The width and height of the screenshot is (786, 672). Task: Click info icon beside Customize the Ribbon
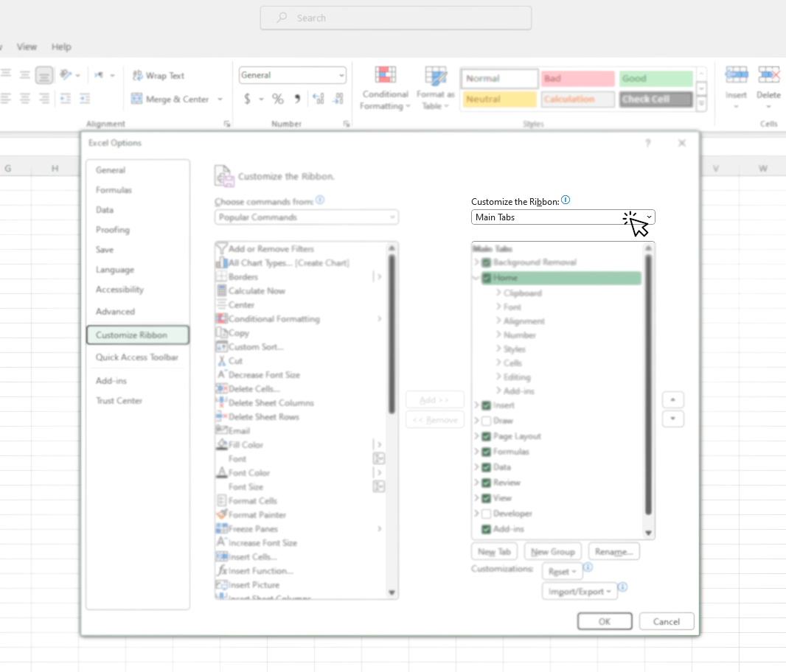tap(566, 200)
